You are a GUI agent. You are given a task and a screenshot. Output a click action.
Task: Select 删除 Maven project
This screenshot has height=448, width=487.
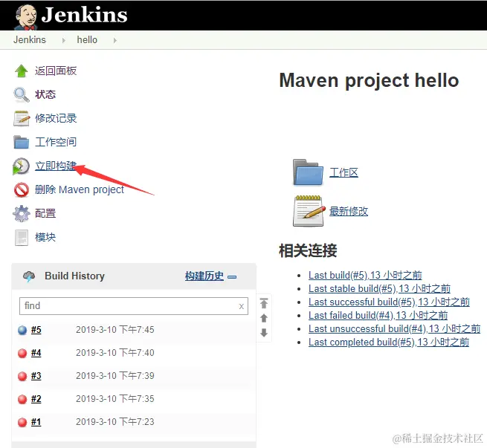click(80, 189)
